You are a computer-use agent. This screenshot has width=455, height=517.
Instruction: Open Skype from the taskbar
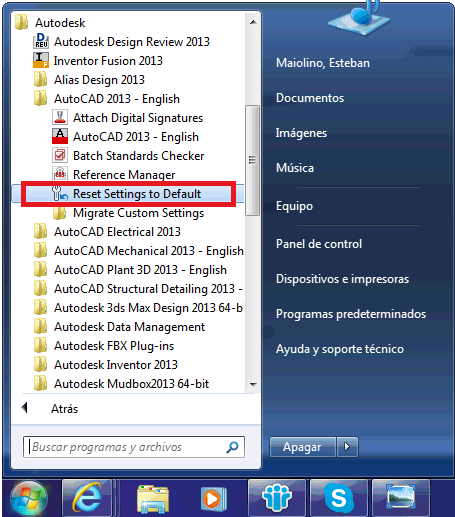(338, 498)
